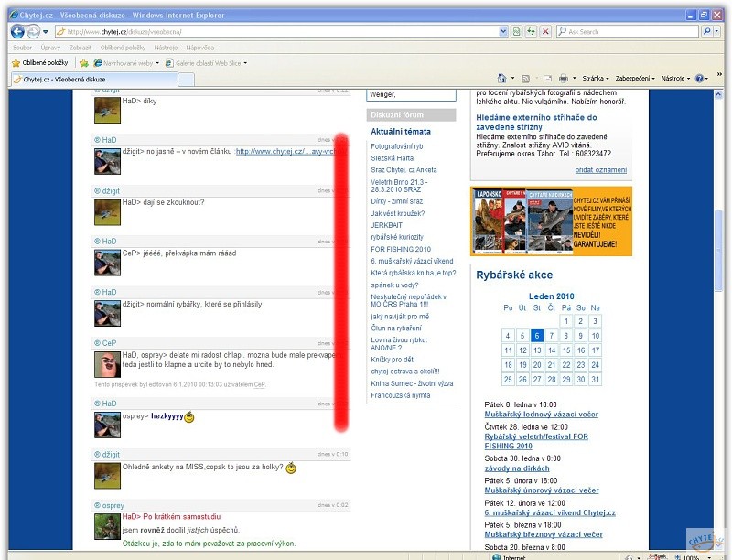Open the Oblíbené položky menu in menu bar
The height and width of the screenshot is (560, 732).
[x=123, y=48]
